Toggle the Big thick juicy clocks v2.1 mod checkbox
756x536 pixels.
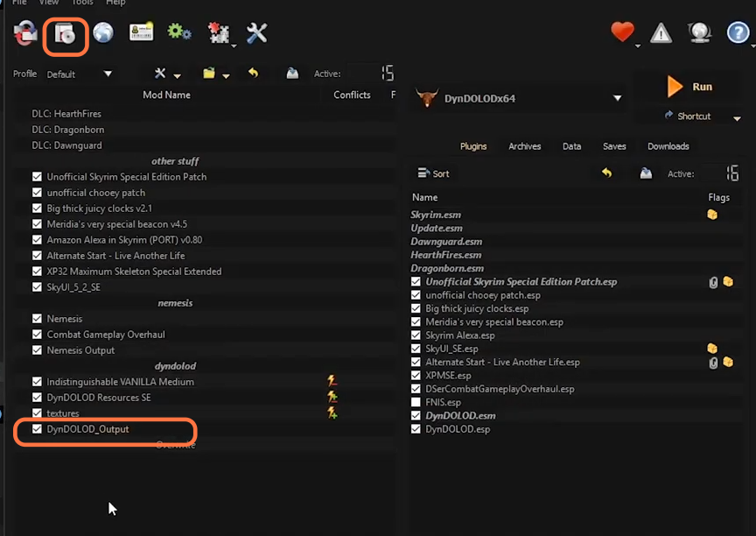[x=37, y=208]
